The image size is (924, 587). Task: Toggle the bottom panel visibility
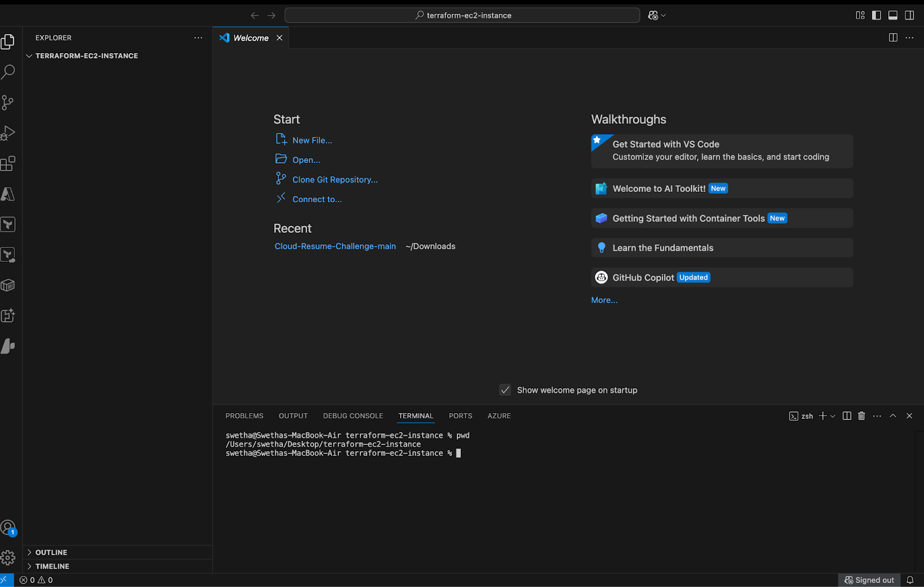[x=893, y=16]
